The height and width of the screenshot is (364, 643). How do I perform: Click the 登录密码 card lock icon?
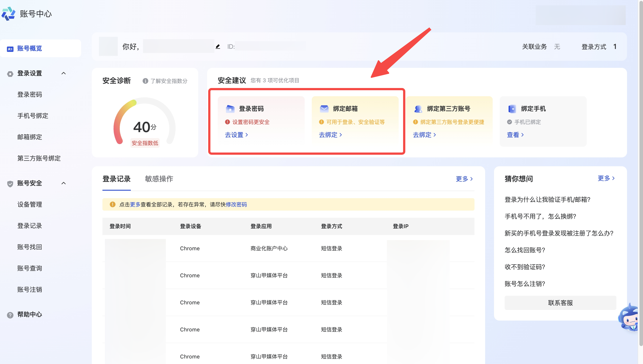[x=230, y=109]
